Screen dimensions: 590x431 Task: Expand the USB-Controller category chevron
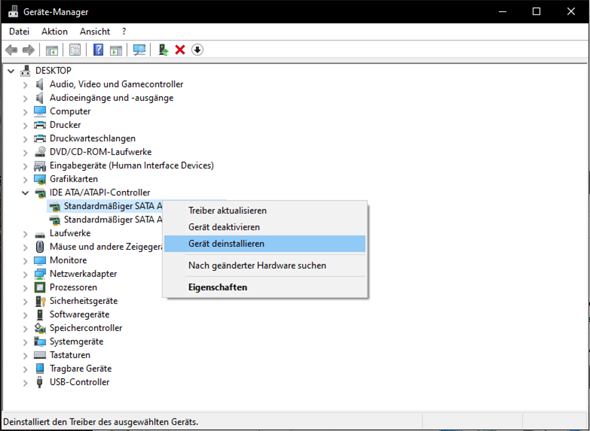[25, 383]
